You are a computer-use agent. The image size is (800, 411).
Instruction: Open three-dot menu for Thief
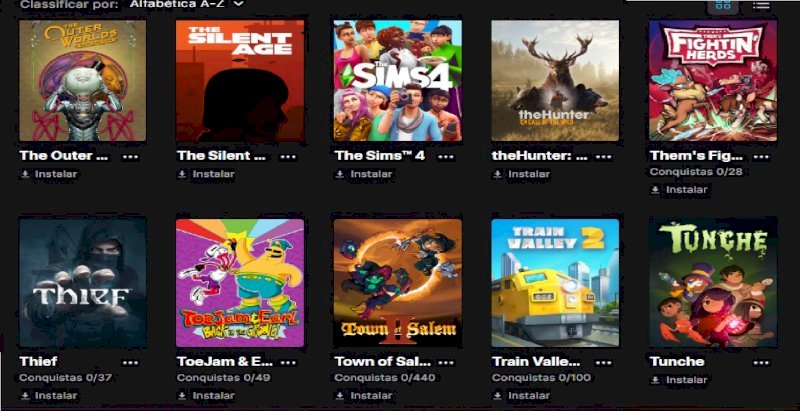131,362
